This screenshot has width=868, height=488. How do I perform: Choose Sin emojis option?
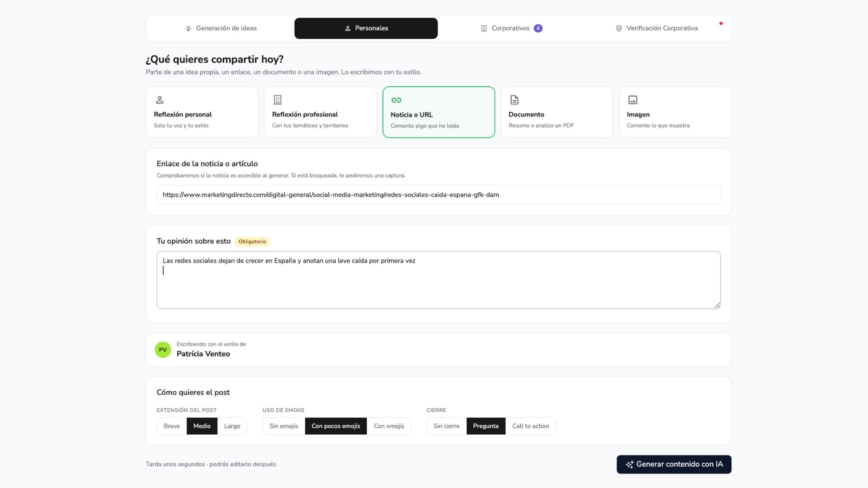click(x=284, y=426)
